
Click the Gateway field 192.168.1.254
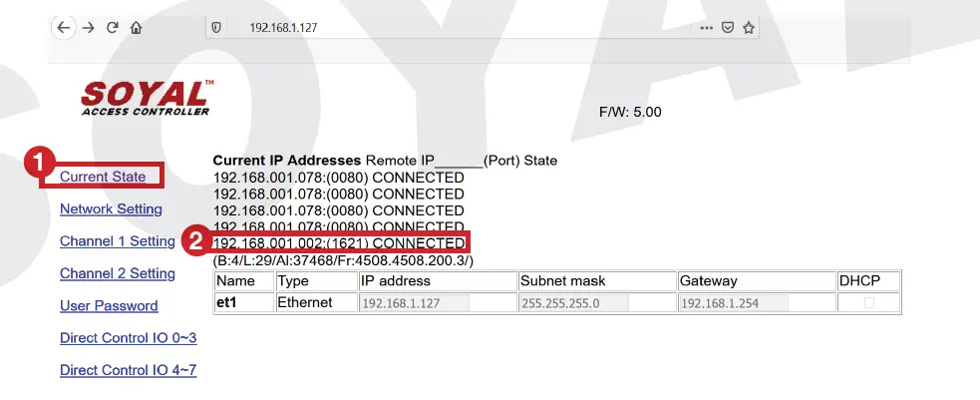(733, 303)
